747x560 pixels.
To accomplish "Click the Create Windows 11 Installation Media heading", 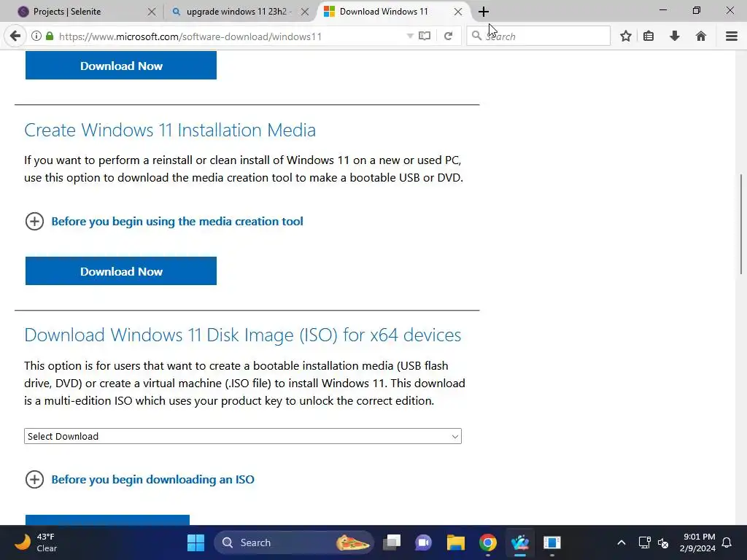I will (x=170, y=130).
